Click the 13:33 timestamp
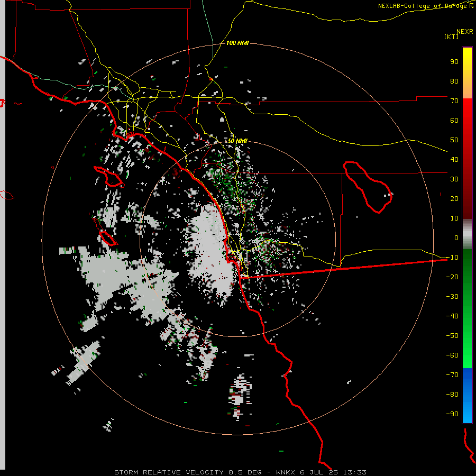This screenshot has width=476, height=476. tap(354, 472)
